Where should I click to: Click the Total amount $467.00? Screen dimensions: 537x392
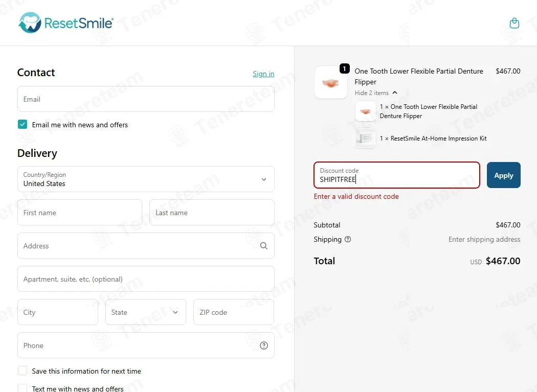[x=503, y=261]
